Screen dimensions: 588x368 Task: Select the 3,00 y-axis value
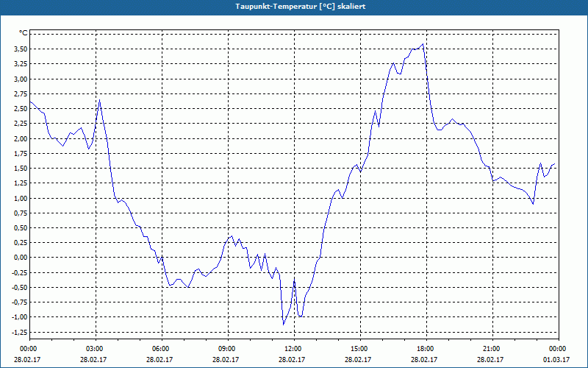coord(21,79)
